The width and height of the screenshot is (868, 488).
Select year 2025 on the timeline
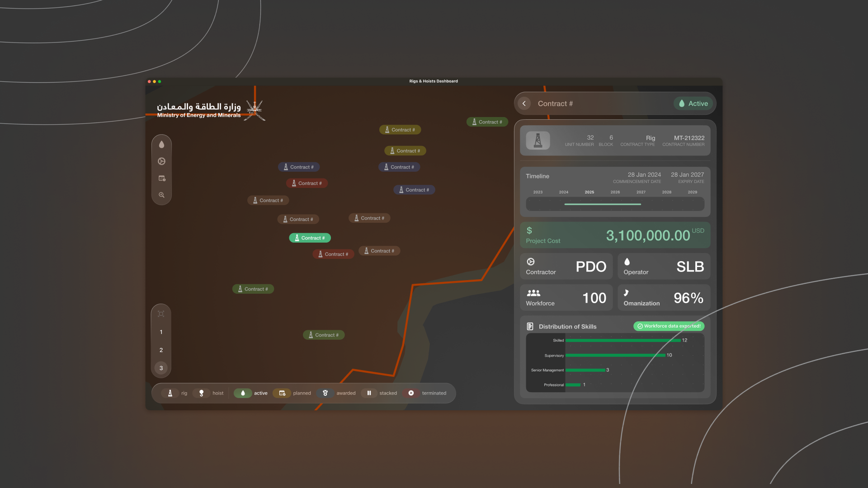tap(590, 192)
